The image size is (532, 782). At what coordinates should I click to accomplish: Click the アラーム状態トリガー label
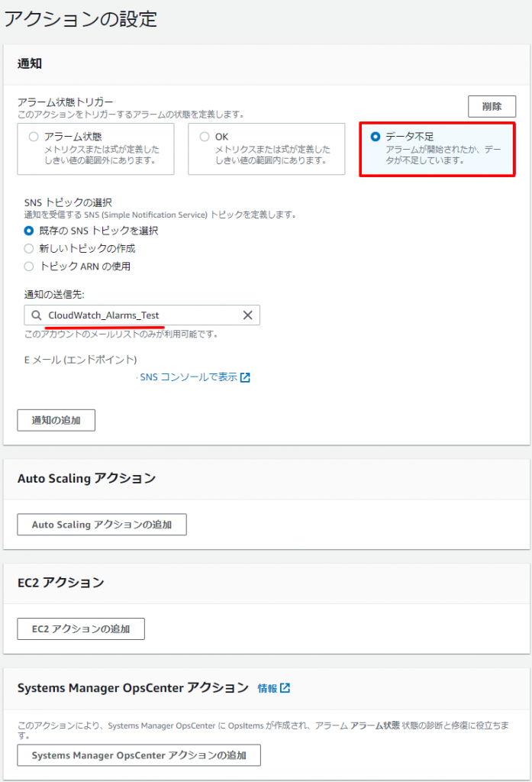pos(66,102)
